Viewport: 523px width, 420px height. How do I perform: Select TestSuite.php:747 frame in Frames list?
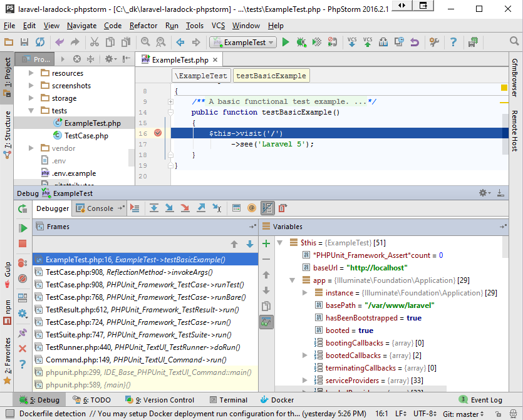tap(145, 335)
